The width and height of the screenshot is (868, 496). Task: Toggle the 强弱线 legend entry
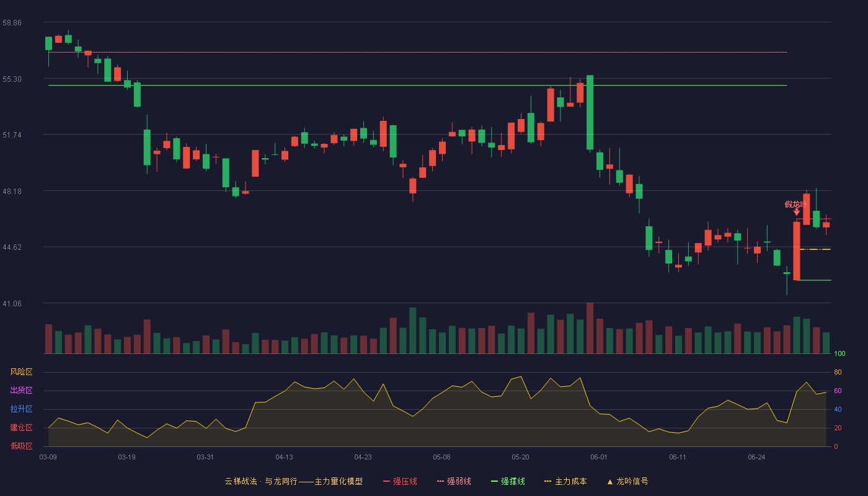pyautogui.click(x=454, y=481)
